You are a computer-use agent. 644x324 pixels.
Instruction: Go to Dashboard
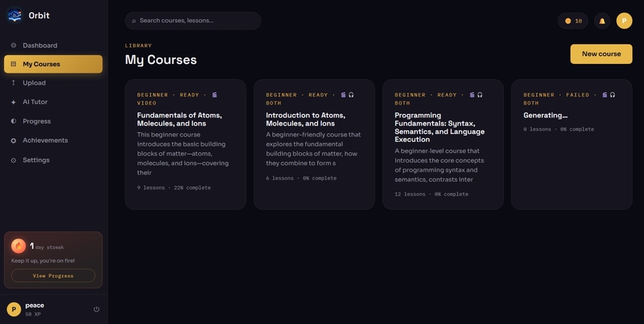pos(54,45)
